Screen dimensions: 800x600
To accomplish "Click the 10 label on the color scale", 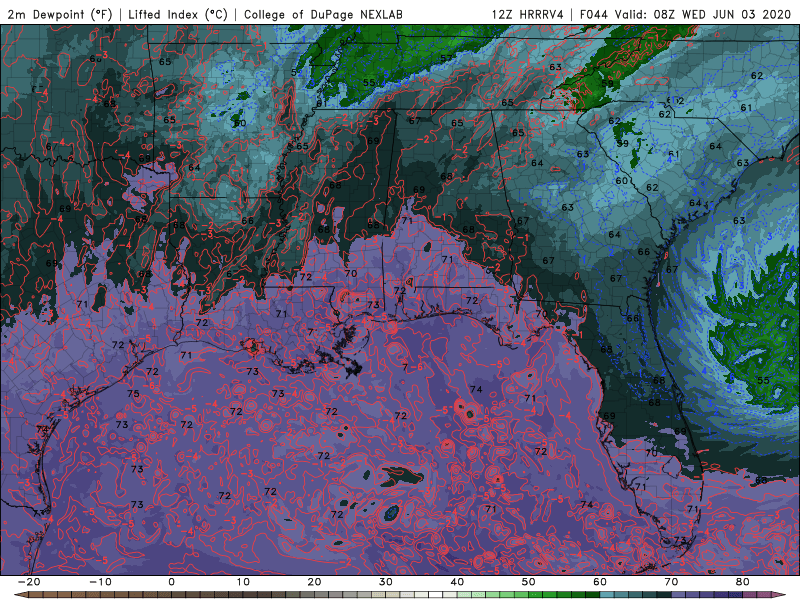I will [243, 582].
